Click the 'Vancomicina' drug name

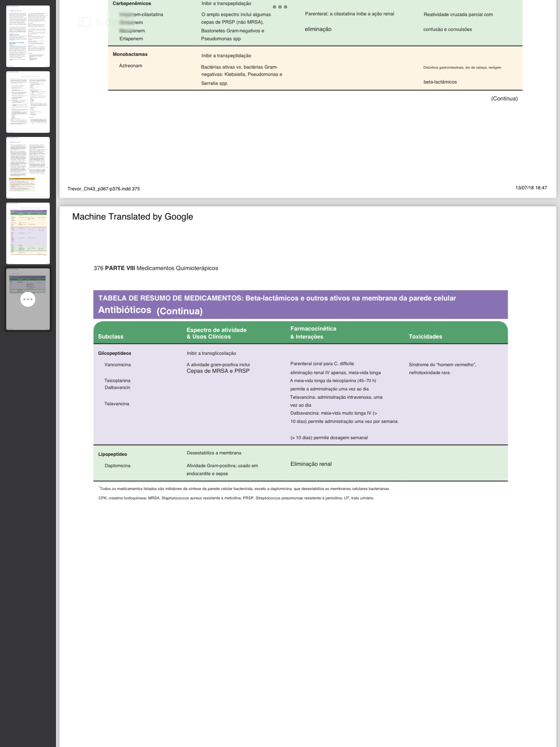coord(118,365)
